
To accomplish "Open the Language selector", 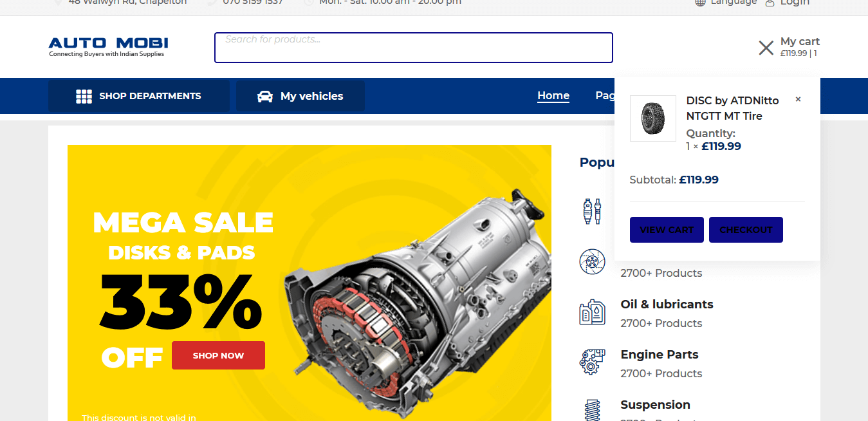I will coord(726,3).
